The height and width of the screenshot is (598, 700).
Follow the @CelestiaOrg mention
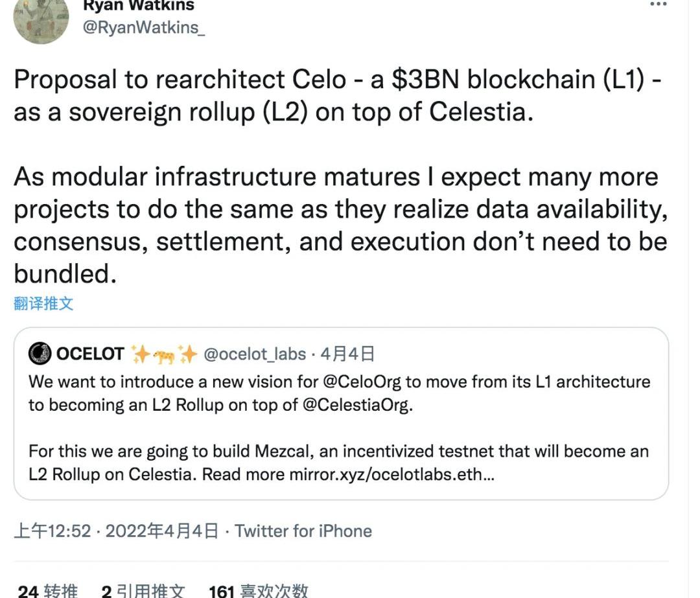[356, 405]
